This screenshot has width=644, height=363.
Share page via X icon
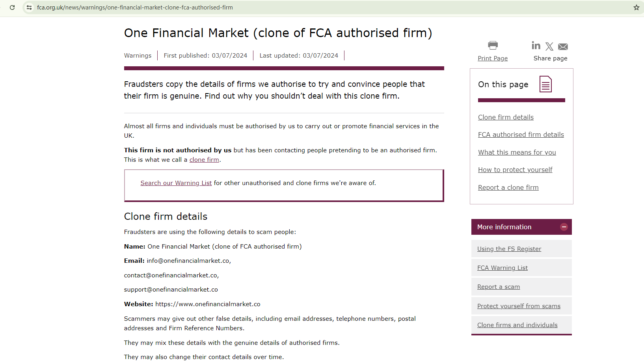click(549, 47)
